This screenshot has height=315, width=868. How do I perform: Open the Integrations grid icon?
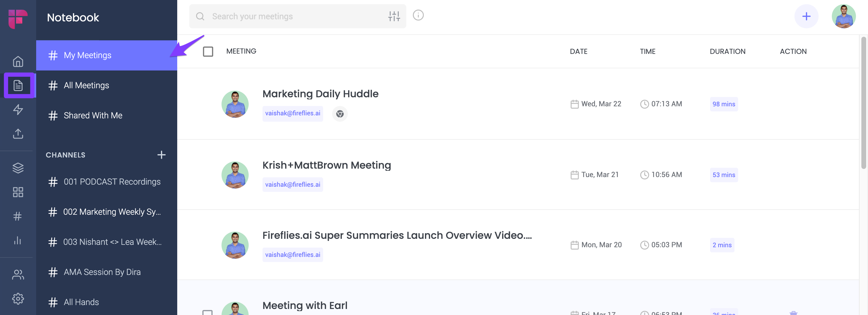point(17,192)
